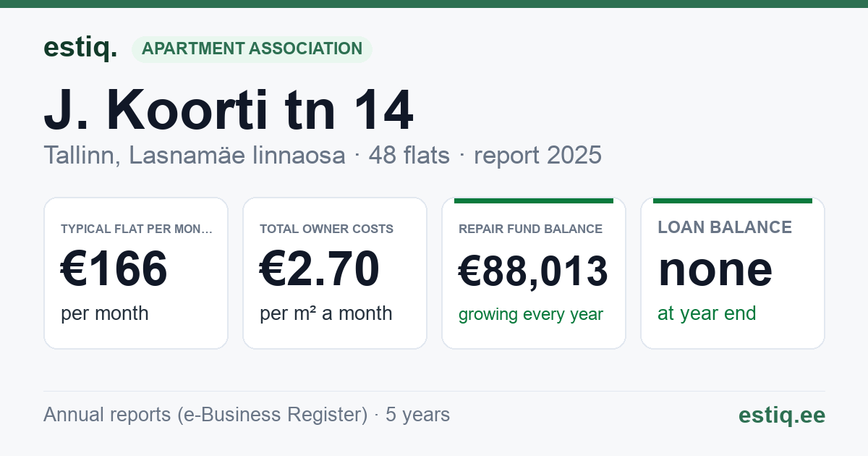868x456 pixels.
Task: Click the at year end text
Action: 707,313
